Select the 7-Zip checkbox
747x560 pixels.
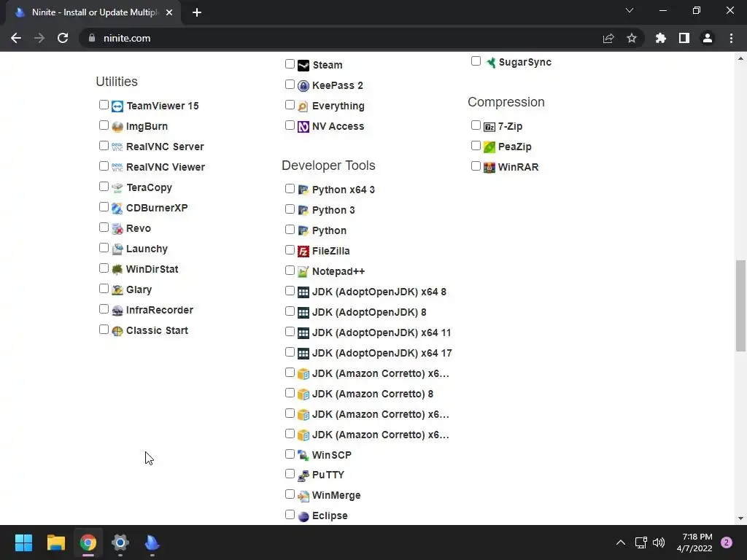pos(476,125)
